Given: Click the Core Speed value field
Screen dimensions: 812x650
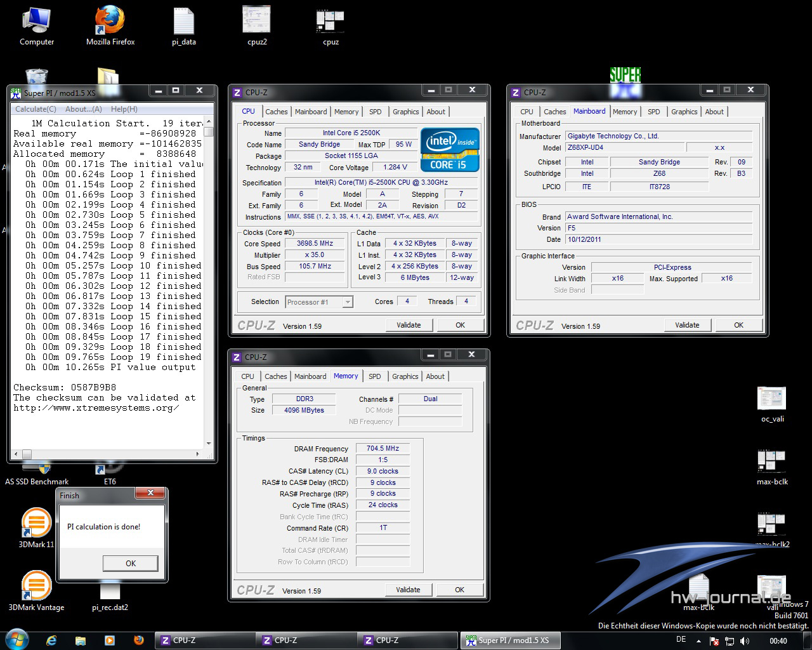Looking at the screenshot, I should (x=315, y=244).
